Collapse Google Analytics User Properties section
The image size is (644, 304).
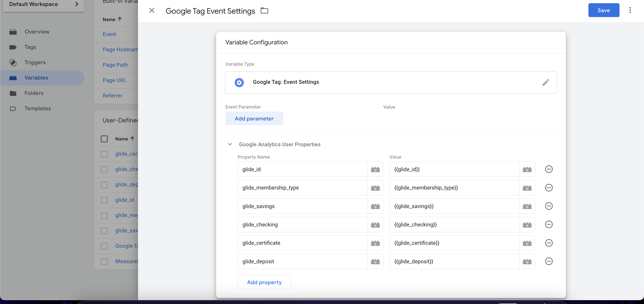[230, 144]
